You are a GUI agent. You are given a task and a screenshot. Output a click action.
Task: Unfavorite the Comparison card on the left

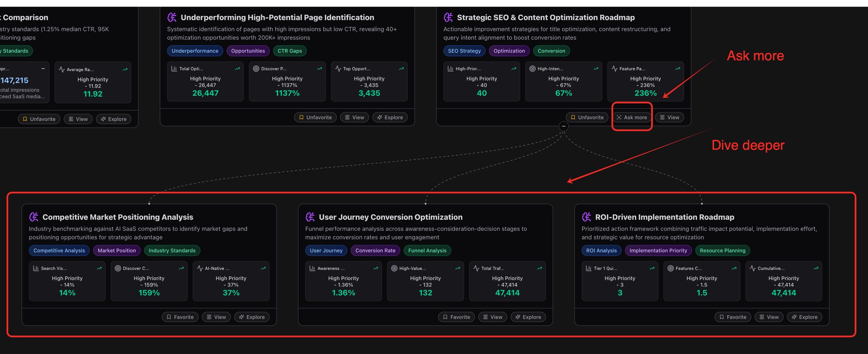[39, 119]
